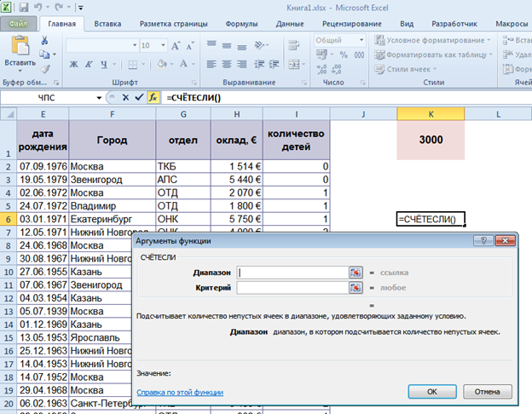Click the Отмена button
This screenshot has height=414, width=532.
[x=487, y=392]
